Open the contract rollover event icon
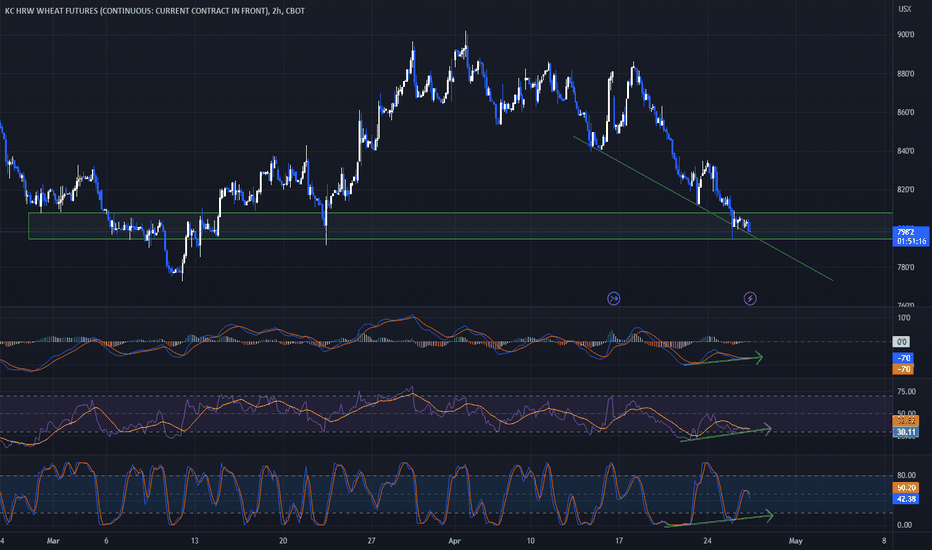932x550 pixels. pyautogui.click(x=613, y=298)
